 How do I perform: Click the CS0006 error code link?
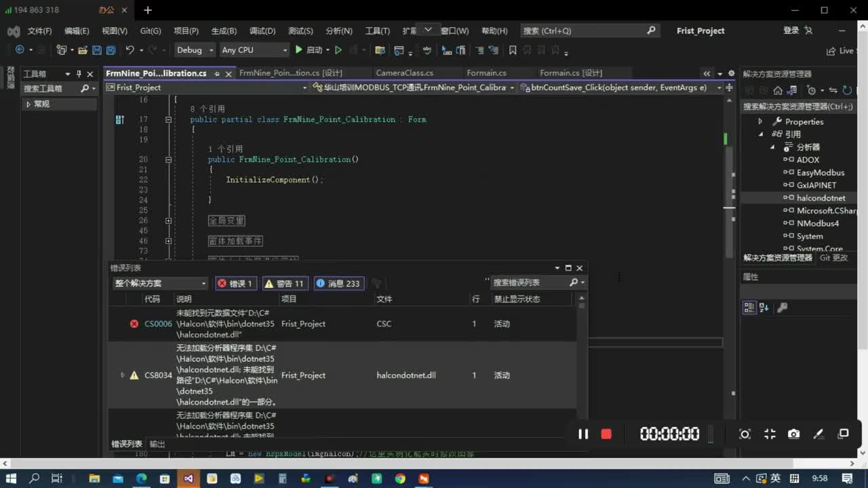tap(158, 324)
